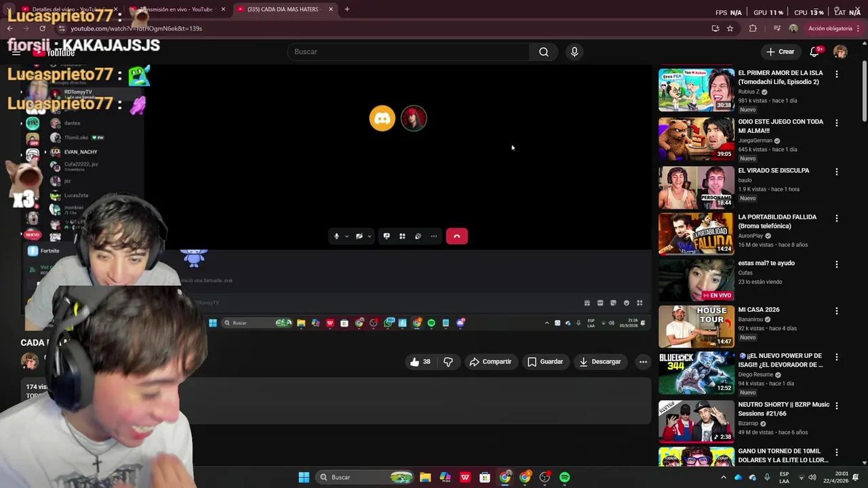Open YouTube search with the magnifier icon
Screen dimensions: 868x488
[x=544, y=52]
